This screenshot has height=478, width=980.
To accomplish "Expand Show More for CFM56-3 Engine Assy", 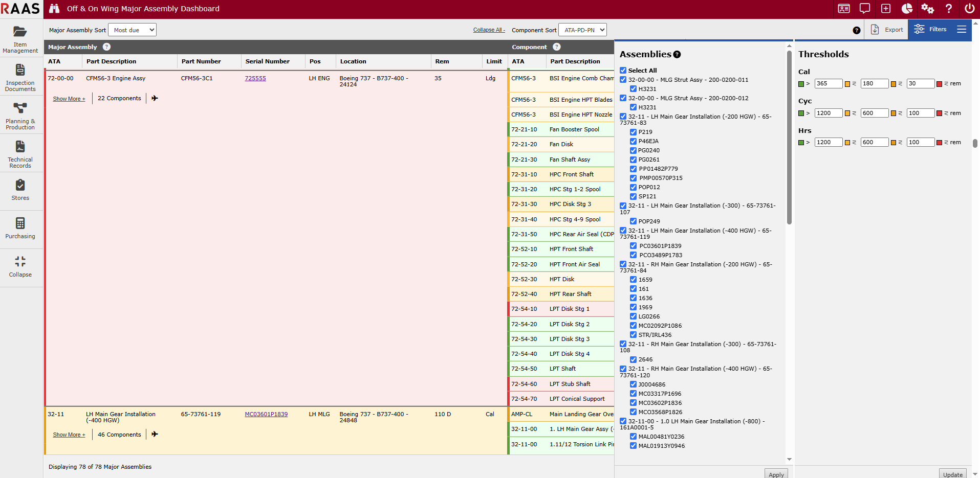I will tap(69, 99).
